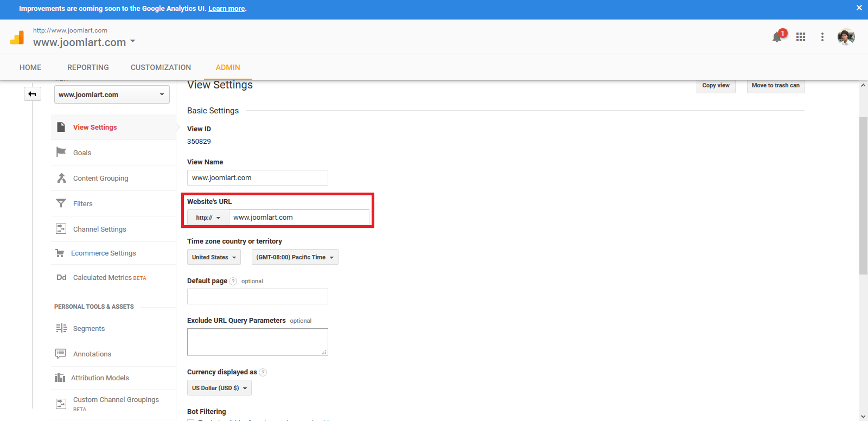Viewport: 868px width, 421px height.
Task: Open View Settings in sidebar
Action: click(x=95, y=127)
